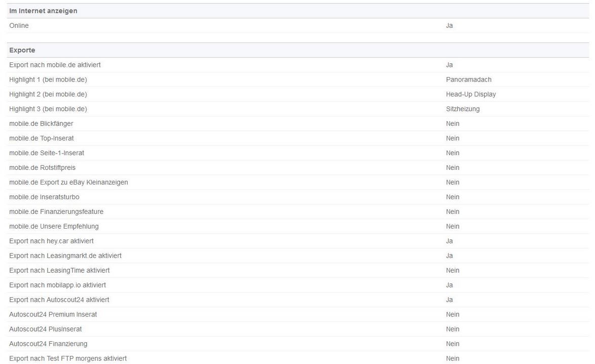Select 'Export nach Leasingmarkt.de aktiviert' label
The image size is (595, 364).
coord(65,256)
